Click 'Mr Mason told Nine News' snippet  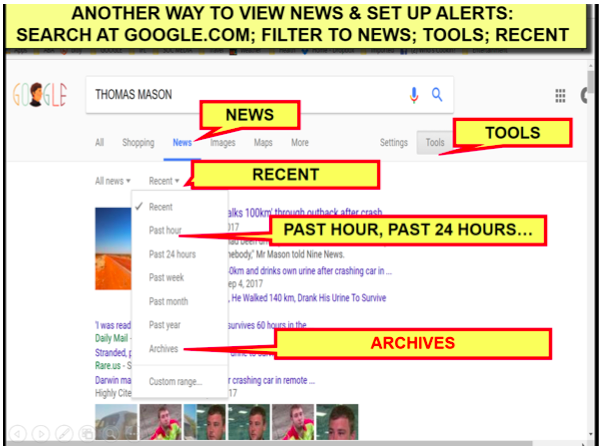pyautogui.click(x=286, y=254)
